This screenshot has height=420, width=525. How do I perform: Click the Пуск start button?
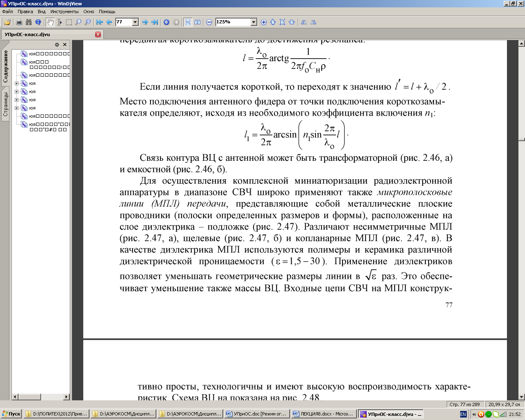pyautogui.click(x=11, y=414)
